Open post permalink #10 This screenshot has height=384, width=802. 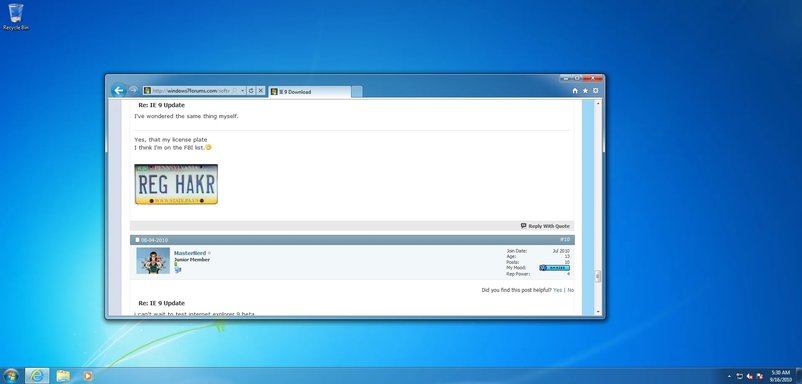pos(565,239)
